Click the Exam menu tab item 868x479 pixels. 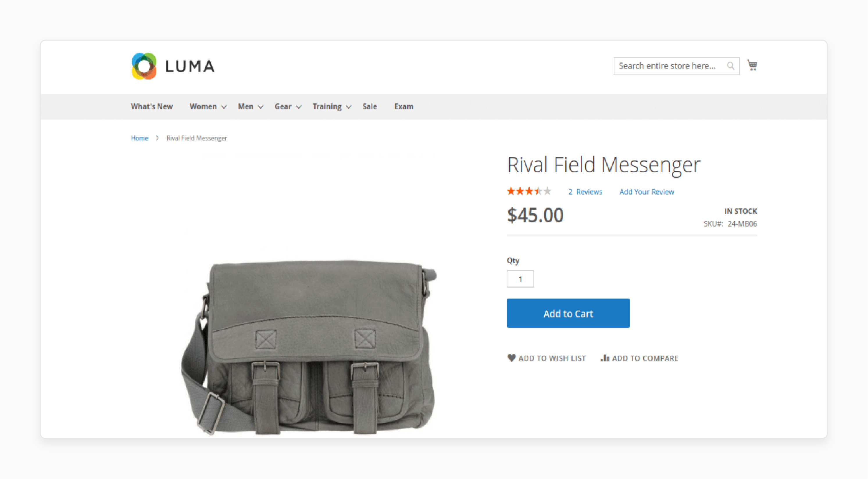(403, 106)
